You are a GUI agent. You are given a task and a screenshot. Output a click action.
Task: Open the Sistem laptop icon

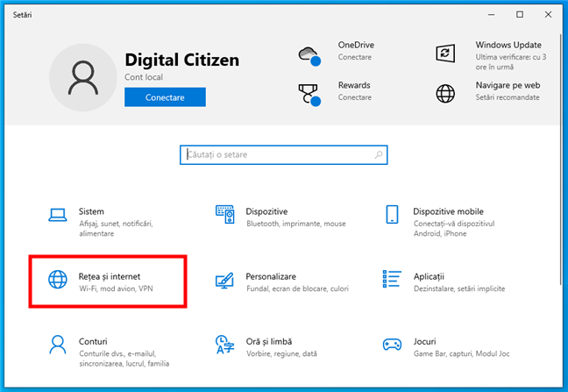click(x=58, y=216)
